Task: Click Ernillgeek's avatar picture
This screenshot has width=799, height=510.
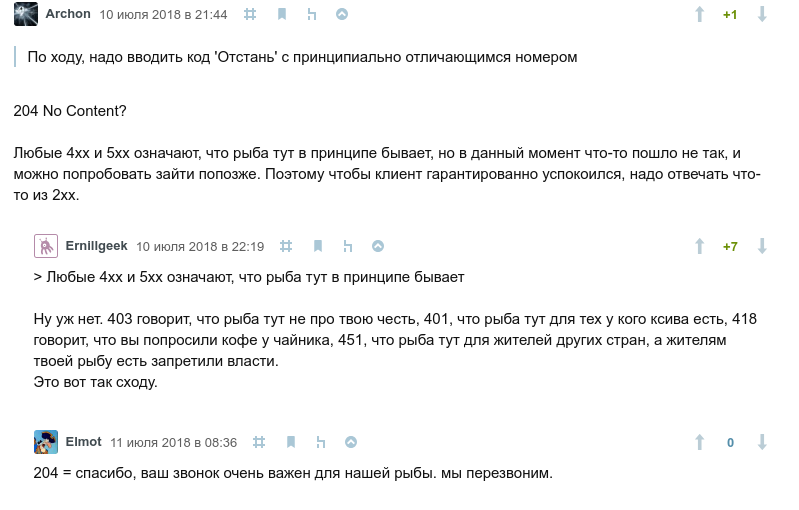Action: (x=46, y=246)
